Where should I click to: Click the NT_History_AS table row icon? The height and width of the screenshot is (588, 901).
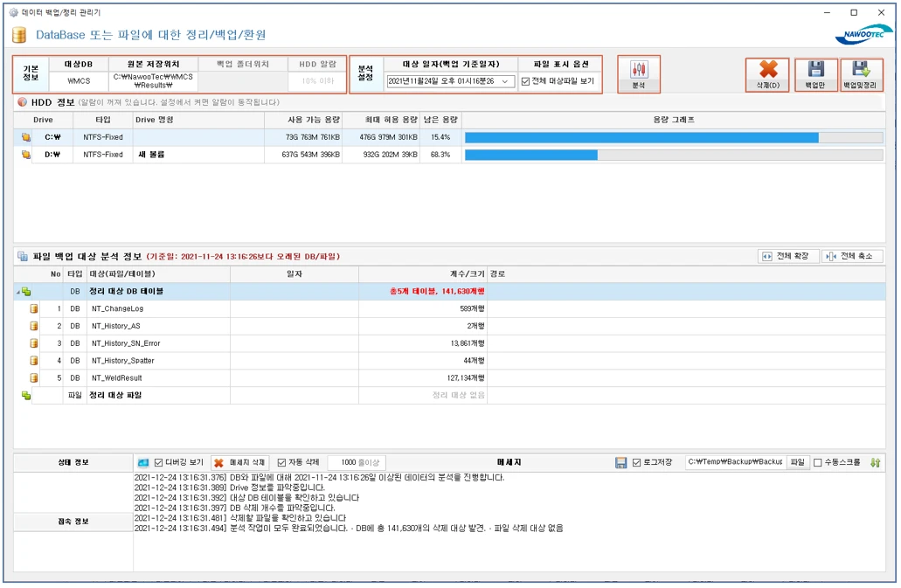[34, 326]
